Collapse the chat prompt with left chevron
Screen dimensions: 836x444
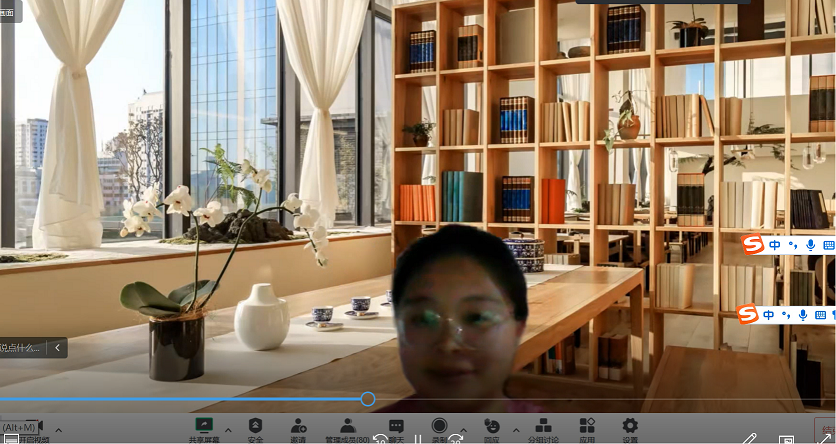57,348
